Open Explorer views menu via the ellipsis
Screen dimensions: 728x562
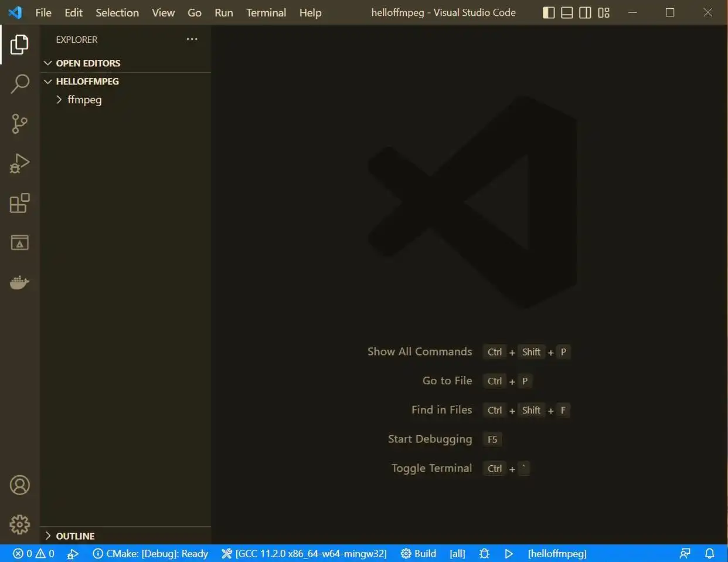192,39
